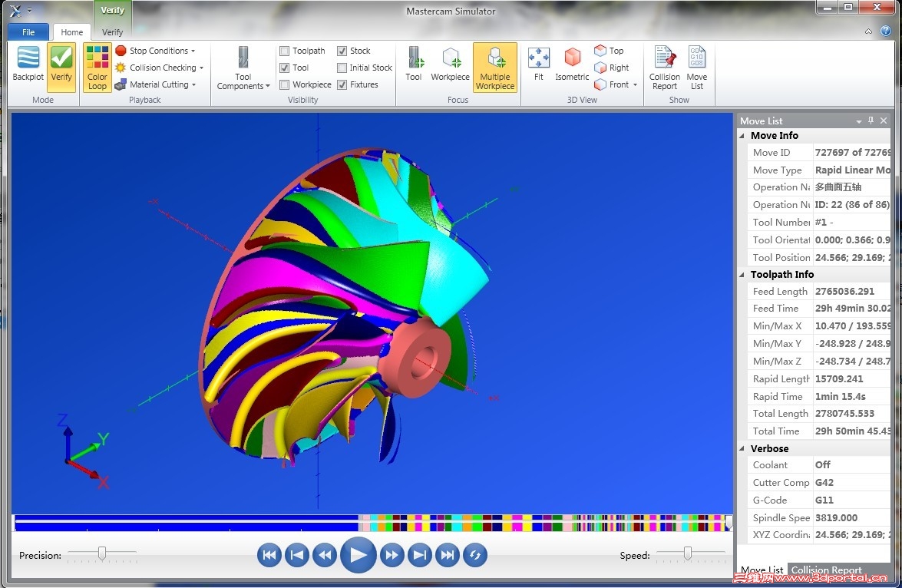This screenshot has width=902, height=588.
Task: Step forward in the simulation
Action: coord(392,555)
